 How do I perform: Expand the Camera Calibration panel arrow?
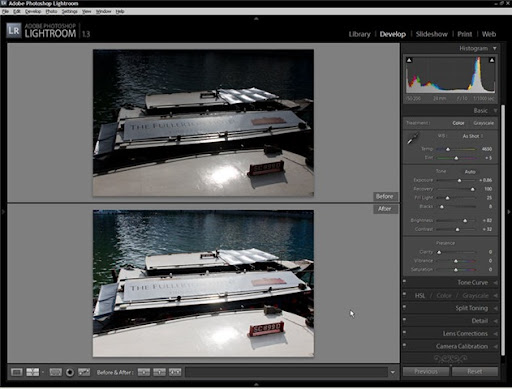pos(495,346)
